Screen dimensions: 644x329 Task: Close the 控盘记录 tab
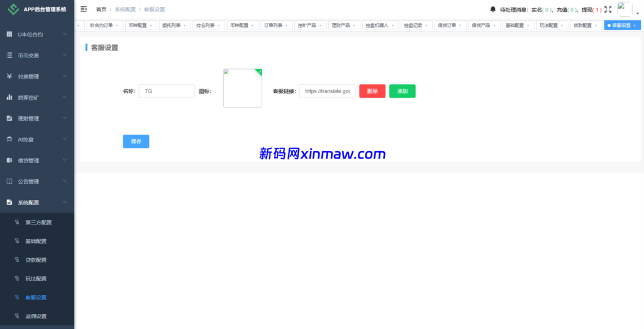pos(426,25)
